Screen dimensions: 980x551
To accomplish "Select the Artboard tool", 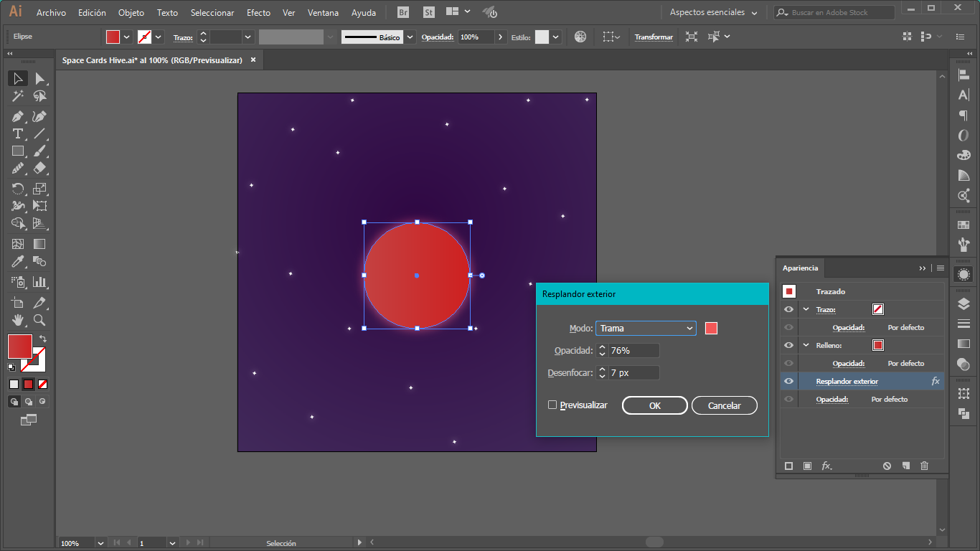I will click(18, 302).
